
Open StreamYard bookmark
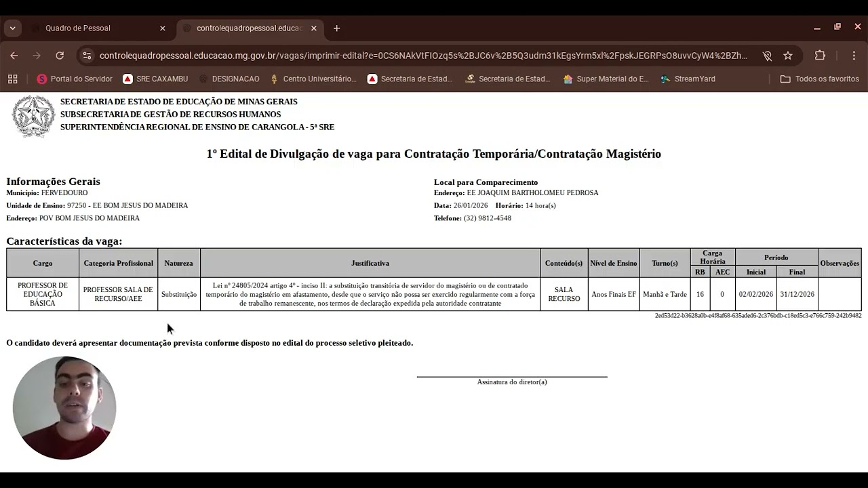688,79
